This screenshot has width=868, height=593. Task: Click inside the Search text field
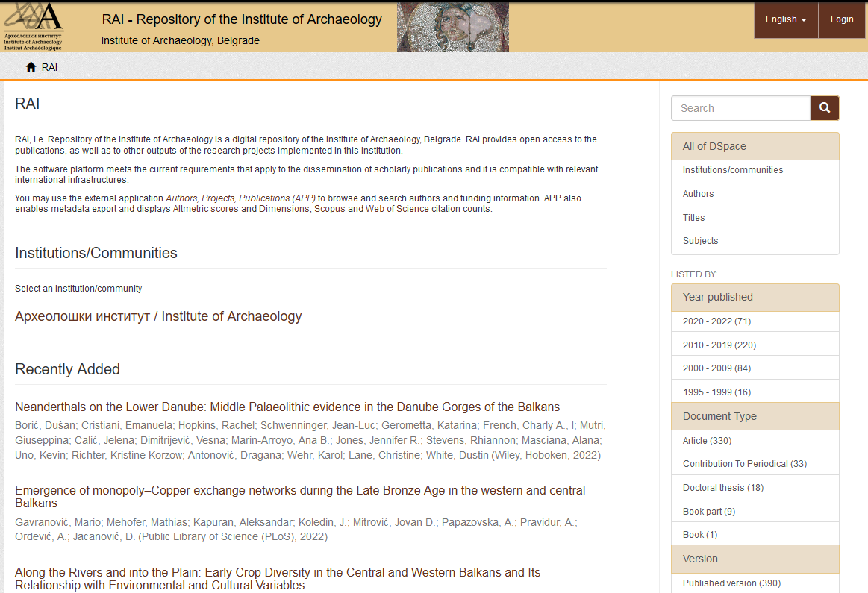click(x=740, y=108)
